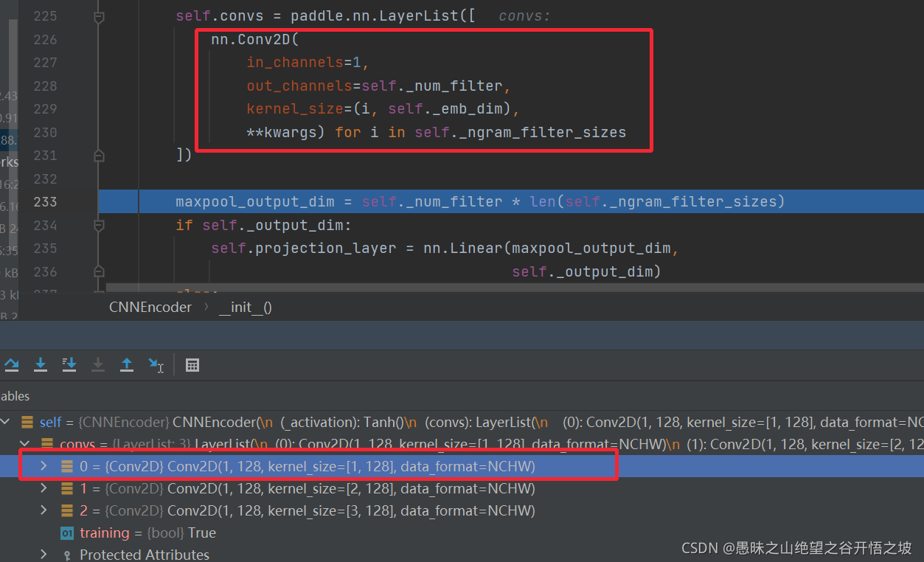Expand the 2 = {Conv2D} entry
Screen dimensions: 924x562
pos(44,510)
